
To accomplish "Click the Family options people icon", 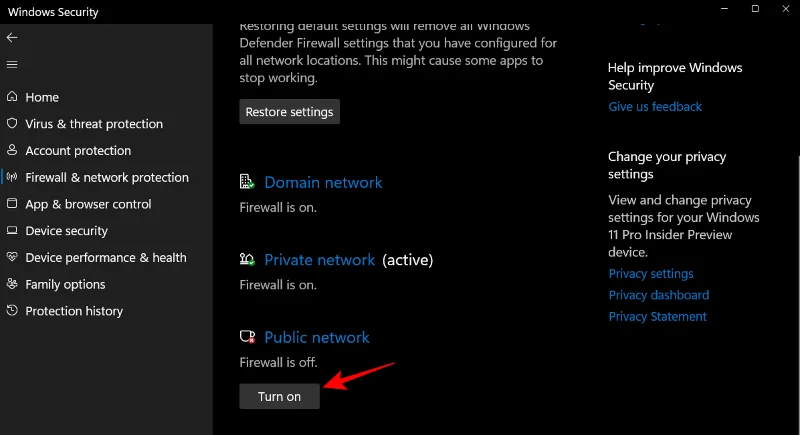I will point(12,284).
